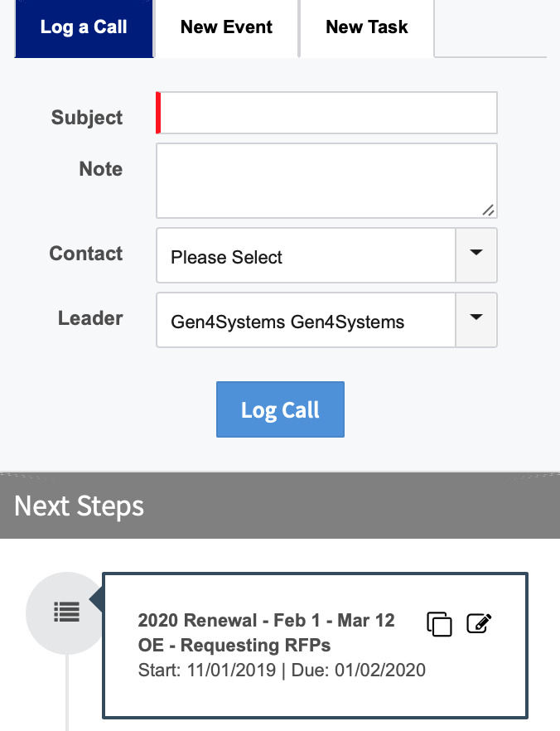Click inside the Note text area
Viewport: 560px width, 731px height.
tap(326, 181)
